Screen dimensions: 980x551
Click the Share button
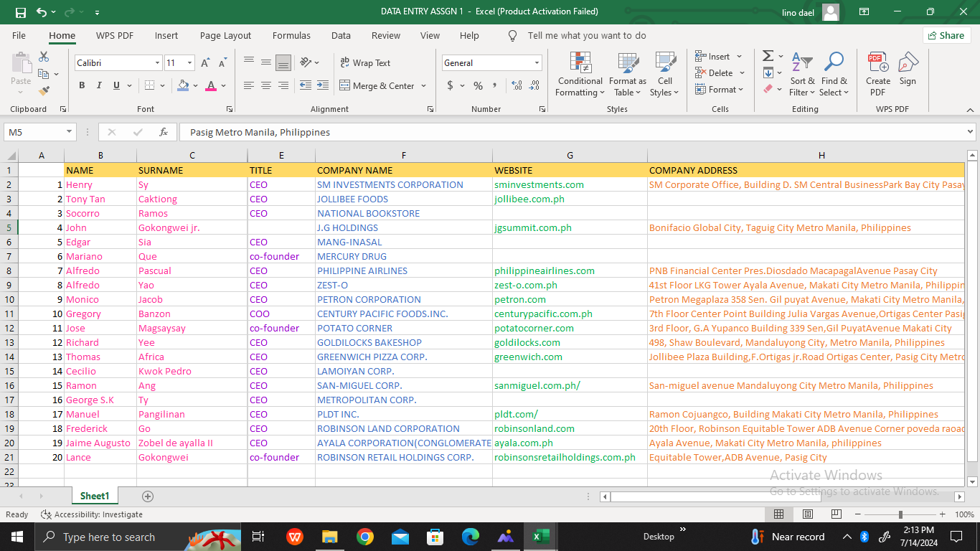(946, 35)
